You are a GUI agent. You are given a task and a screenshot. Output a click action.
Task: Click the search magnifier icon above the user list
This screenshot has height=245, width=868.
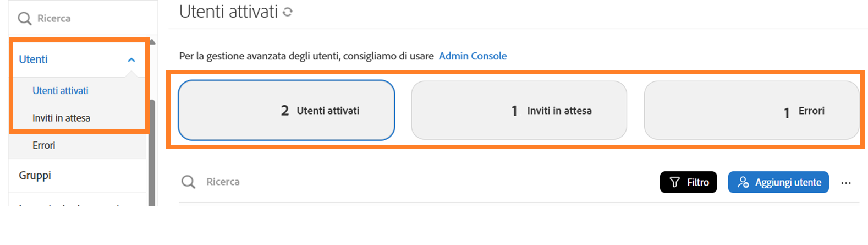pos(188,182)
